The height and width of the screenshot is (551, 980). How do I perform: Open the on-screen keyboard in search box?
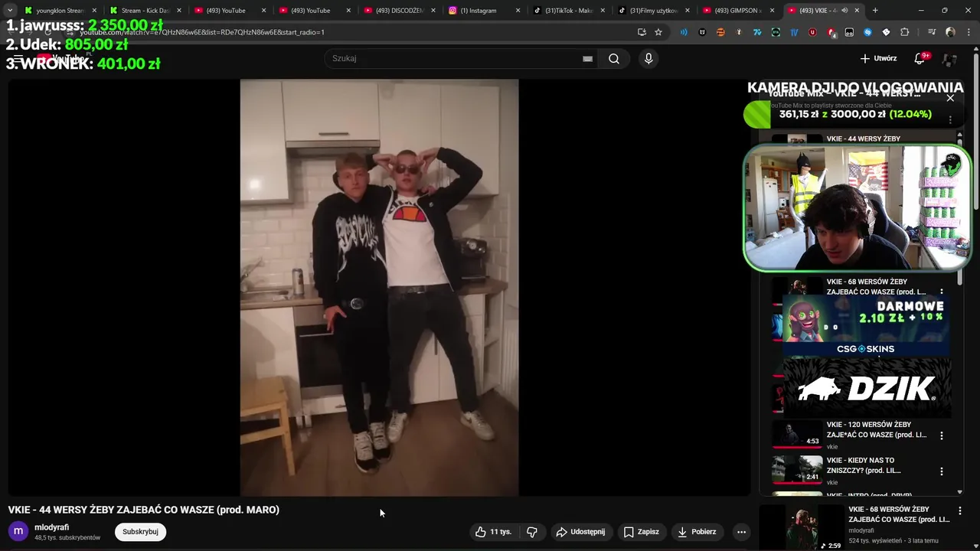tap(587, 58)
